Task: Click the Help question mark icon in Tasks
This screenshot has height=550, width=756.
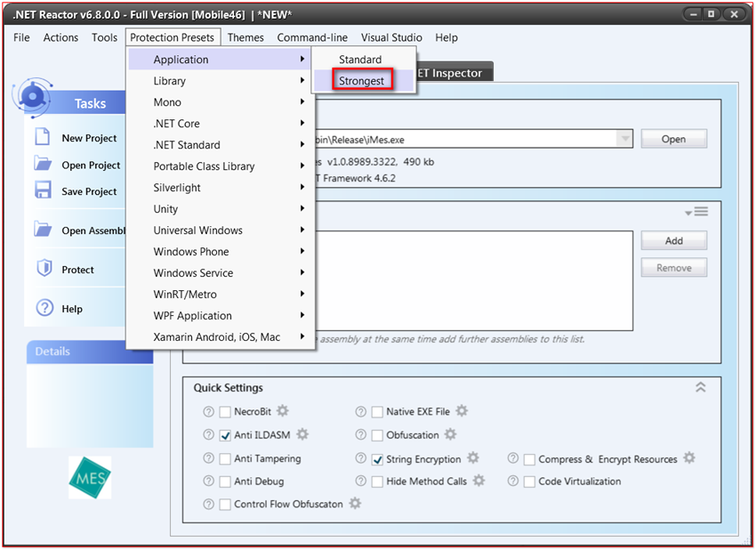Action: click(44, 307)
